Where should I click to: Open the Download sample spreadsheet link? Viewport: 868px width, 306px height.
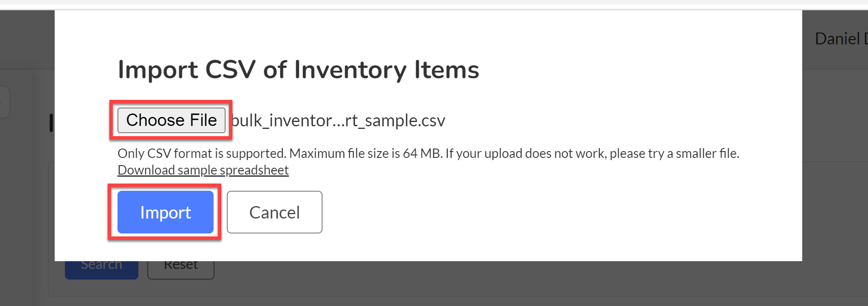pos(203,170)
